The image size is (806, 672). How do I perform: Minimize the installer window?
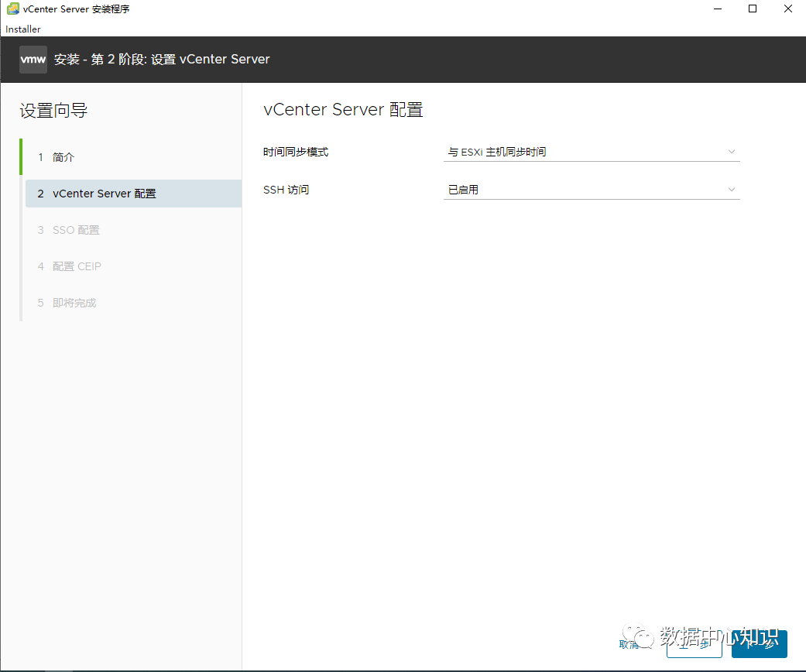718,9
